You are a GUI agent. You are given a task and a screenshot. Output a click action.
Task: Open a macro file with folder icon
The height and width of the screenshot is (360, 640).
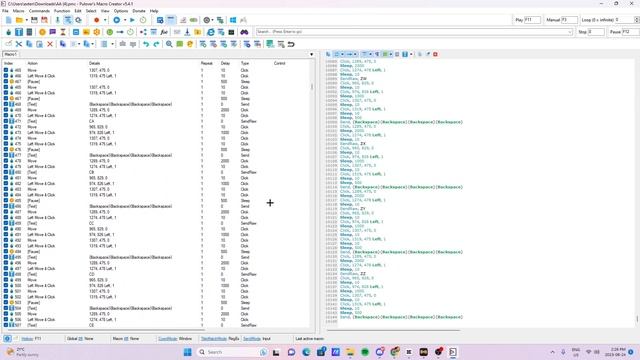pos(19,20)
